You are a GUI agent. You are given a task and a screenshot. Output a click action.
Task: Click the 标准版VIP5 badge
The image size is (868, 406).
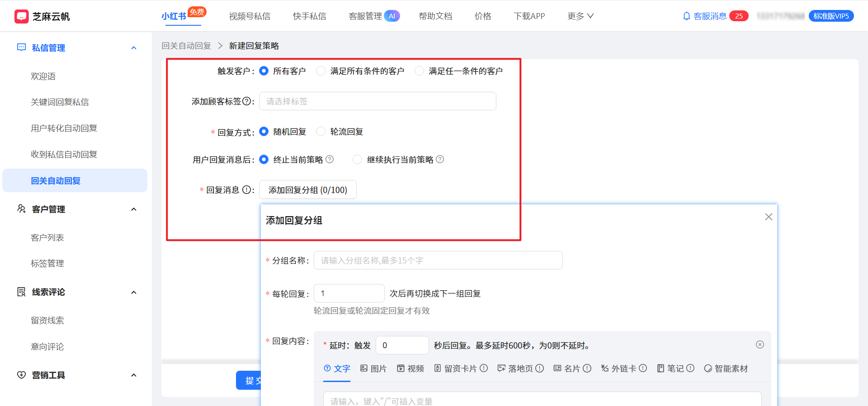(831, 16)
